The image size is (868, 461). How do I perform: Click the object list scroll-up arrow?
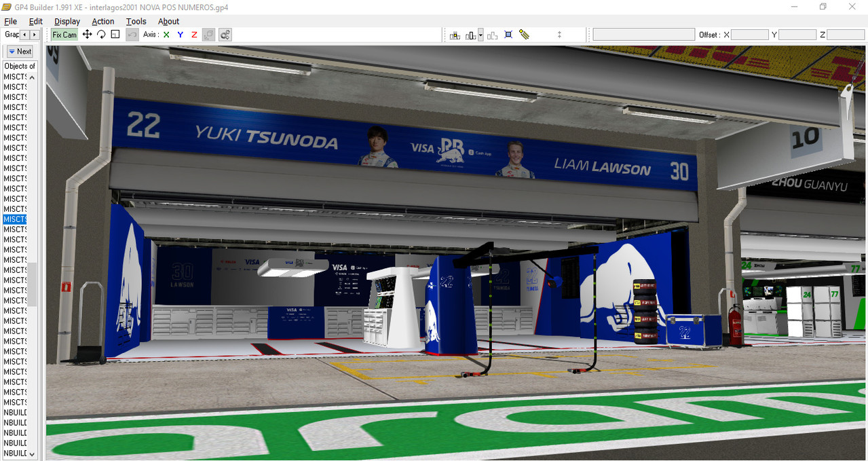[32, 77]
